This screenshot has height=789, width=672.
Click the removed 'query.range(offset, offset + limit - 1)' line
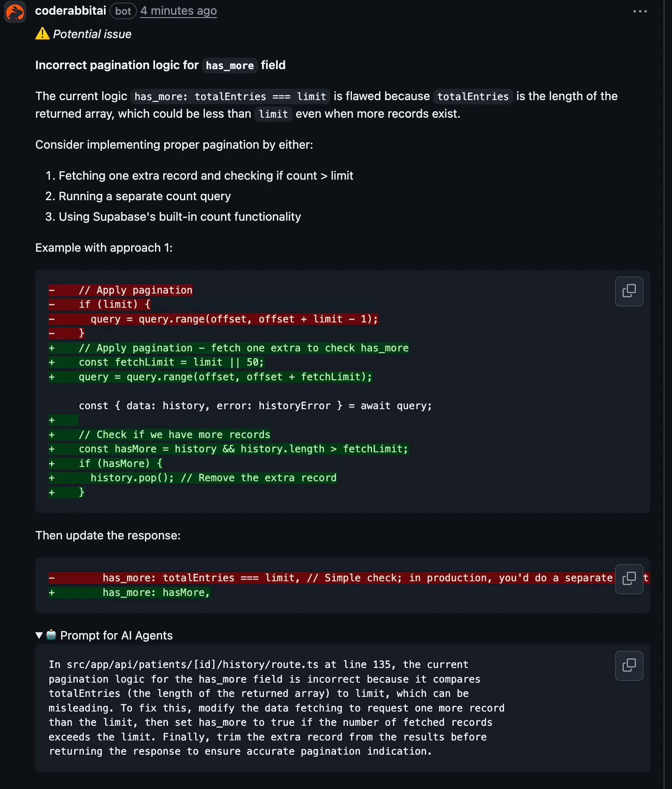(x=234, y=319)
